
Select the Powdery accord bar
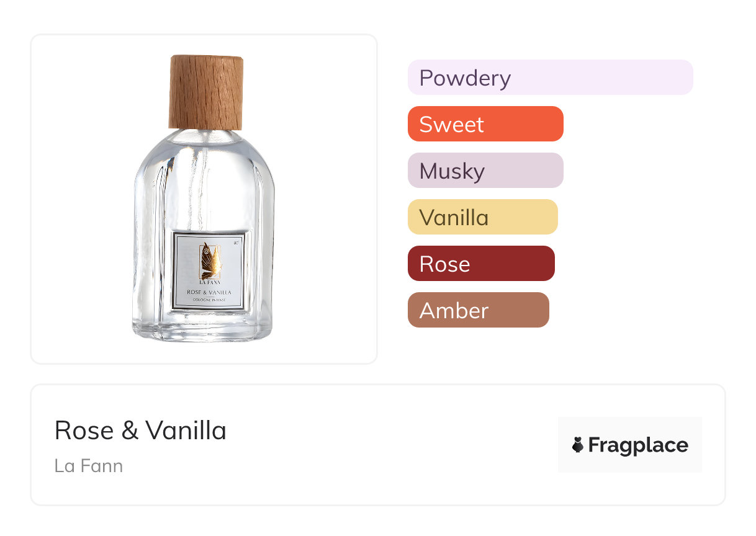pyautogui.click(x=549, y=78)
